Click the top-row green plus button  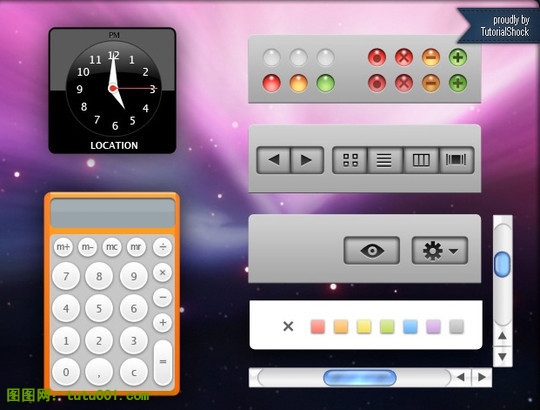pos(458,57)
